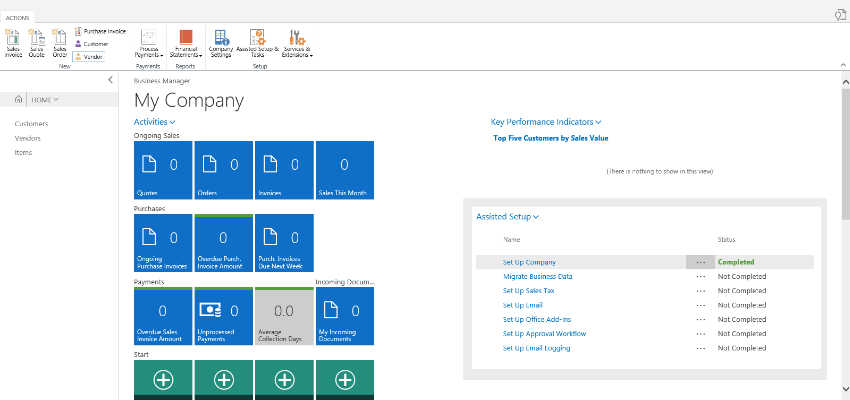The image size is (850, 400).
Task: Open ellipsis menu for Set Up Sales Tax
Action: [701, 291]
